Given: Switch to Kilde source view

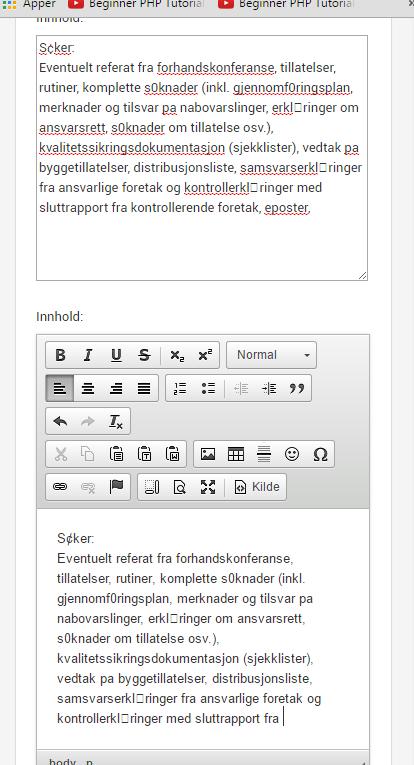Looking at the screenshot, I should (257, 487).
